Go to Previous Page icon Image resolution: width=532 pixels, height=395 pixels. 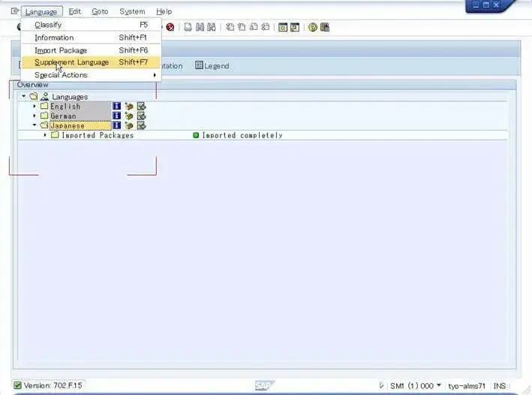pos(242,27)
